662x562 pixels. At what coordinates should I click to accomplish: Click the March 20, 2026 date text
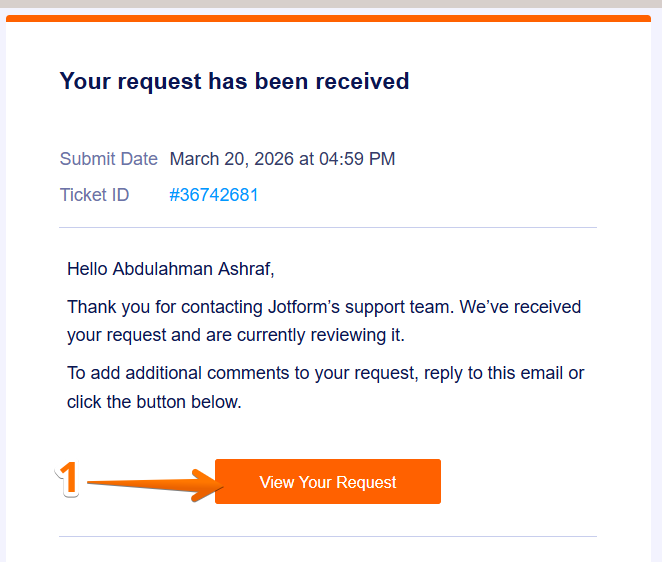[x=232, y=159]
